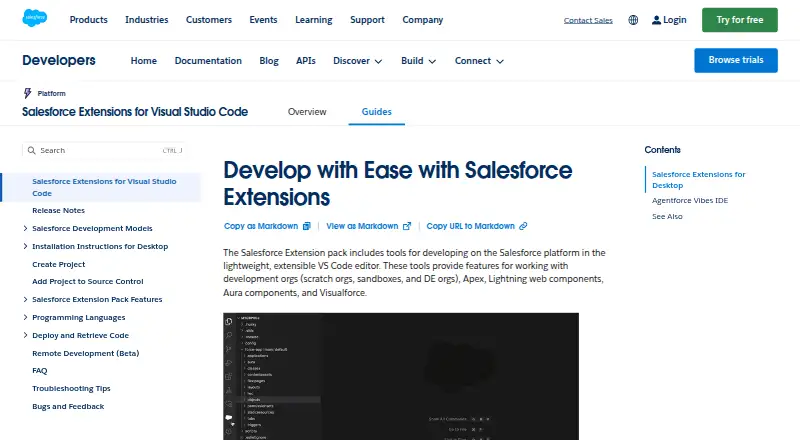
Task: Open Create Project in sidebar
Action: click(59, 264)
